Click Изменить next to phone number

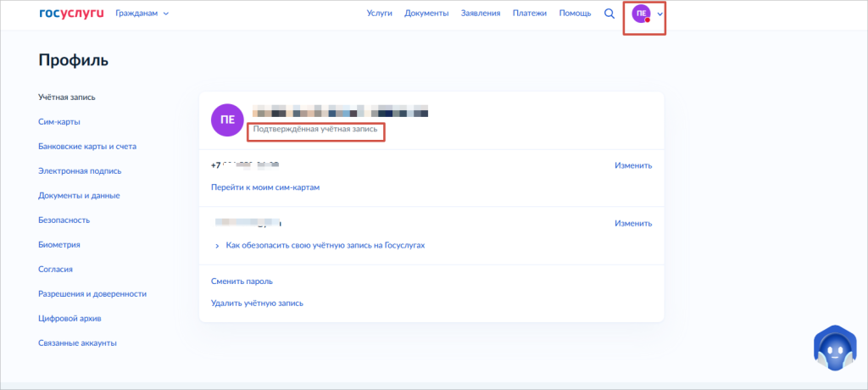coord(633,165)
